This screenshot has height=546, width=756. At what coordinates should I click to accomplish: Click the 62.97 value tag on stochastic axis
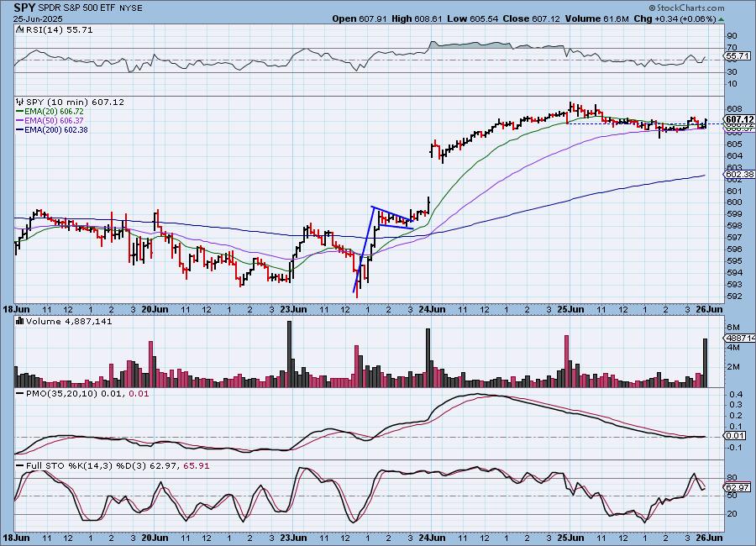tap(738, 488)
